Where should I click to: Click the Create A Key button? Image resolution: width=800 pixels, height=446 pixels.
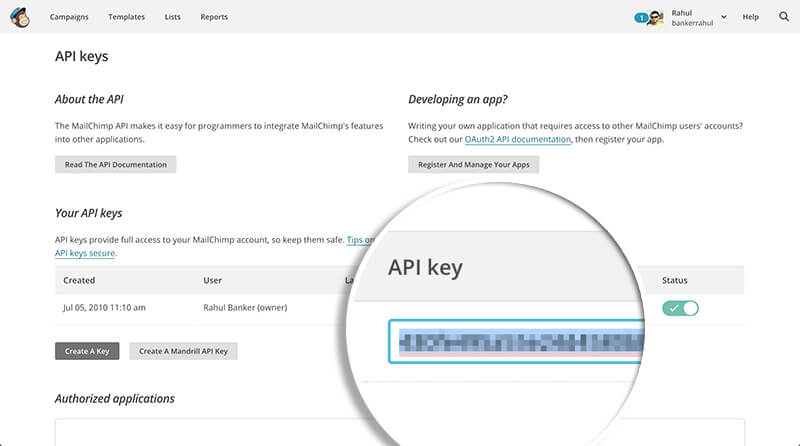(x=87, y=351)
